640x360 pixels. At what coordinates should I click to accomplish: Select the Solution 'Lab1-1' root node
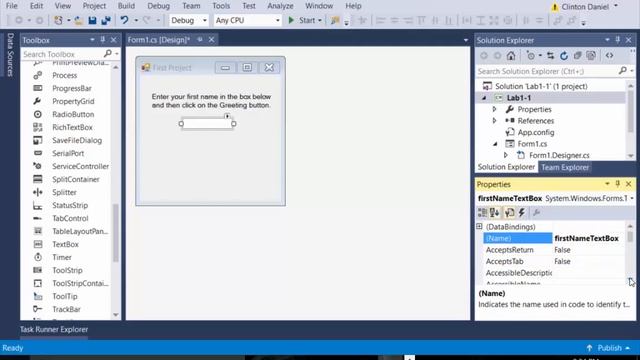click(x=541, y=86)
